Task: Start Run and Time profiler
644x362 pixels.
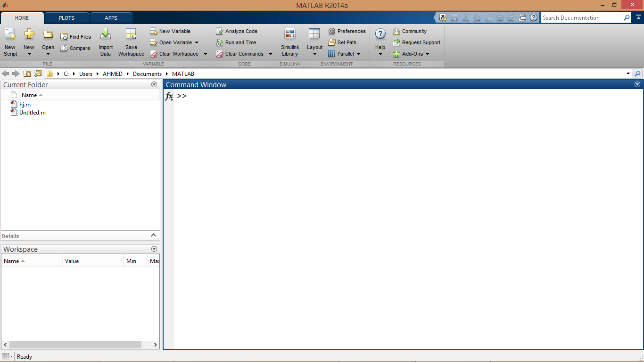Action: pyautogui.click(x=236, y=42)
